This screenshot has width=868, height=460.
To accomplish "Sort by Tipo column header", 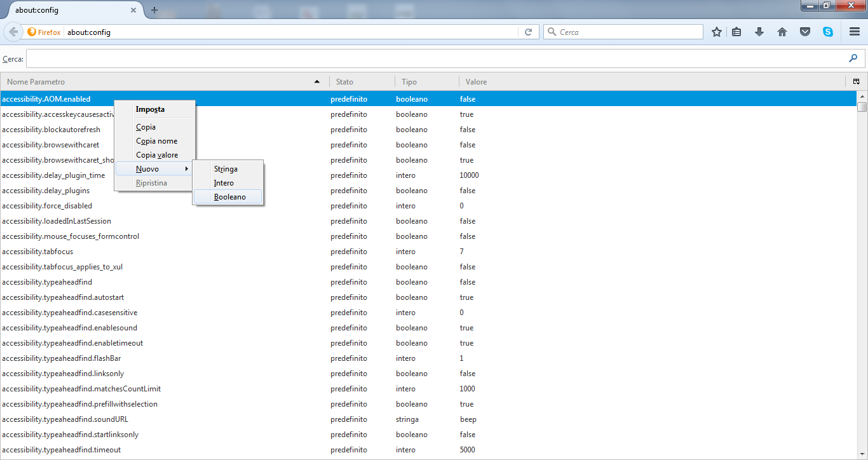I will pyautogui.click(x=427, y=81).
